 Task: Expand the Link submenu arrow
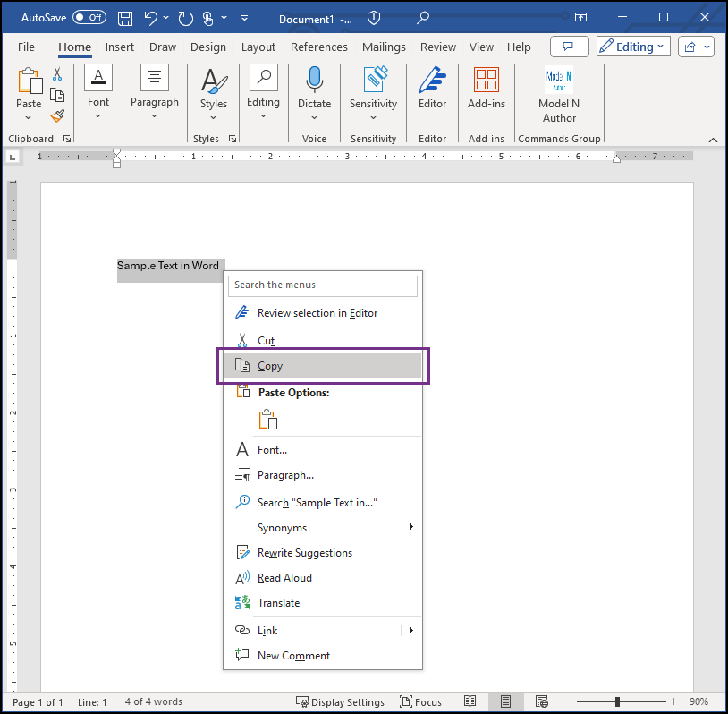coord(411,631)
